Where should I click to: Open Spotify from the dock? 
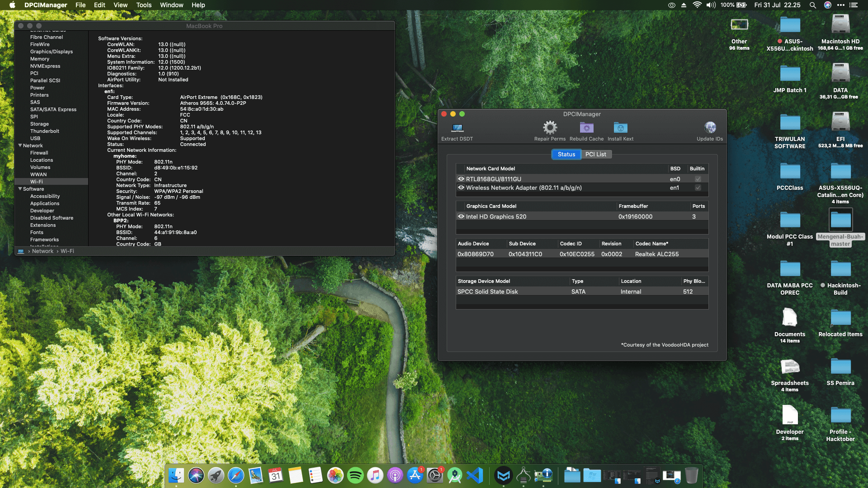[355, 475]
